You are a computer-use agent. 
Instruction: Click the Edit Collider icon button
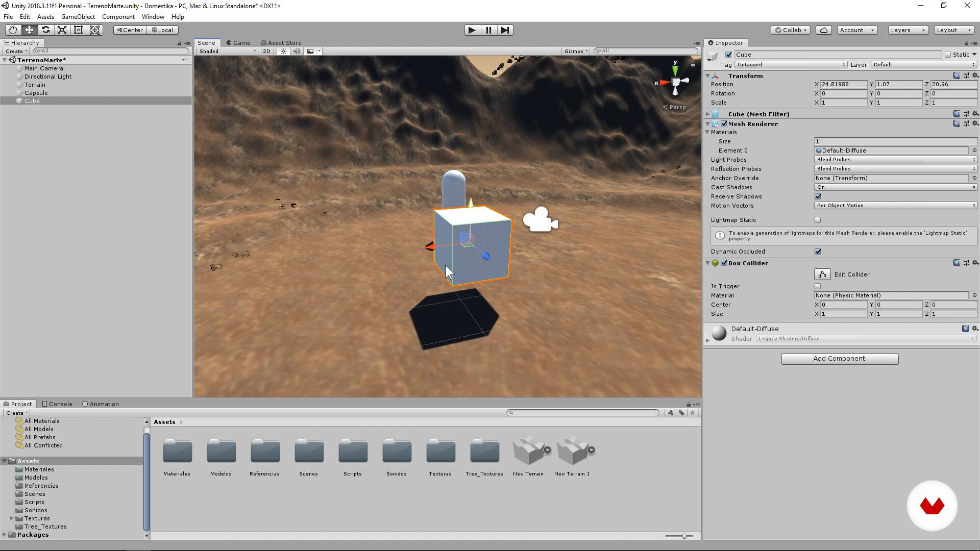822,274
